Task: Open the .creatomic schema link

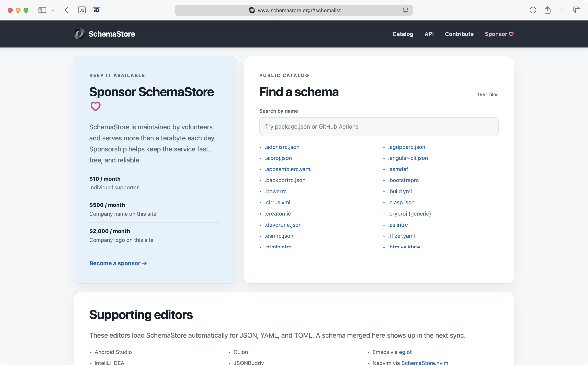Action: pos(278,214)
